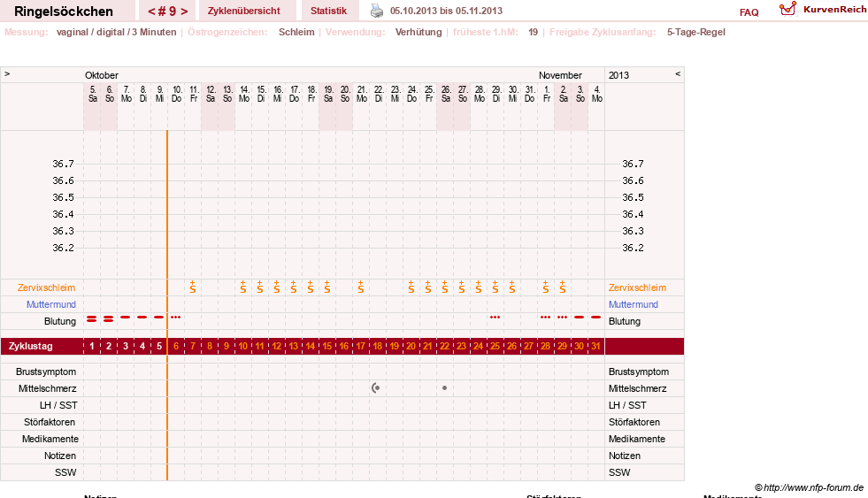Click the right Muttermund row label
The image size is (868, 498).
pyautogui.click(x=634, y=304)
